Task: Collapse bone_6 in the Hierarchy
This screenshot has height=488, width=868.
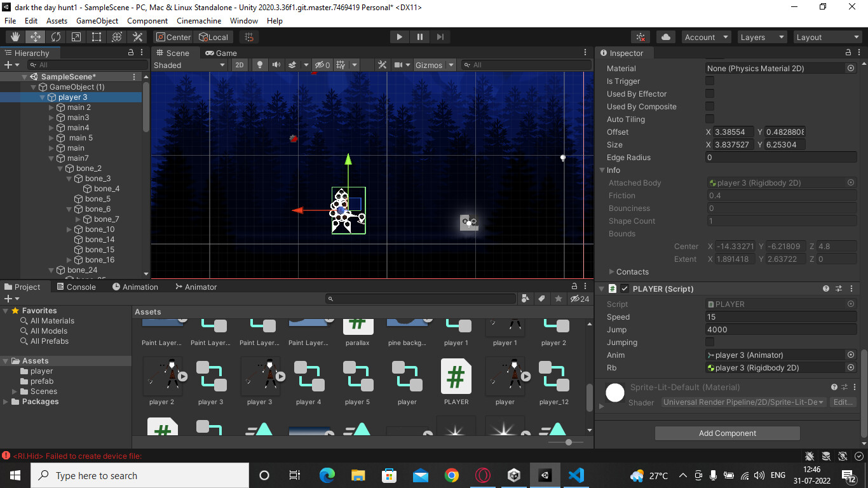Action: [x=67, y=208]
